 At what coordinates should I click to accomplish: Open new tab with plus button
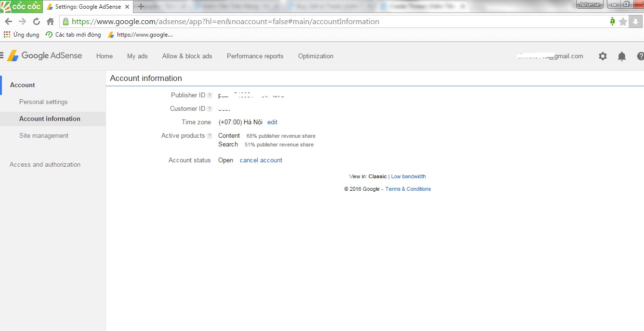141,6
